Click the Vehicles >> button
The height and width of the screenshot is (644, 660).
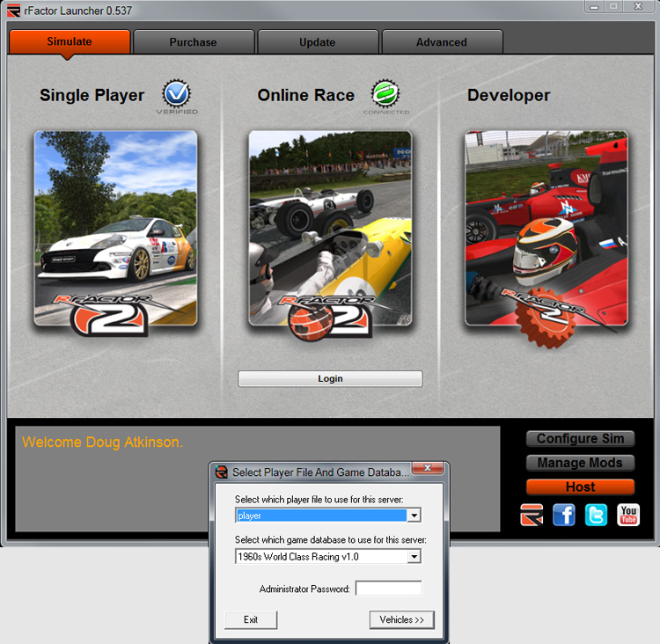click(x=401, y=620)
